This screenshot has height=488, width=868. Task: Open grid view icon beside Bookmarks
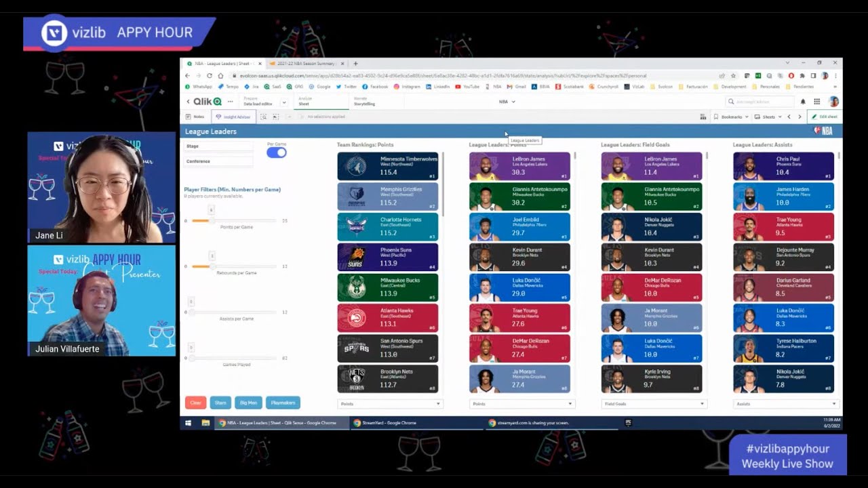point(703,117)
